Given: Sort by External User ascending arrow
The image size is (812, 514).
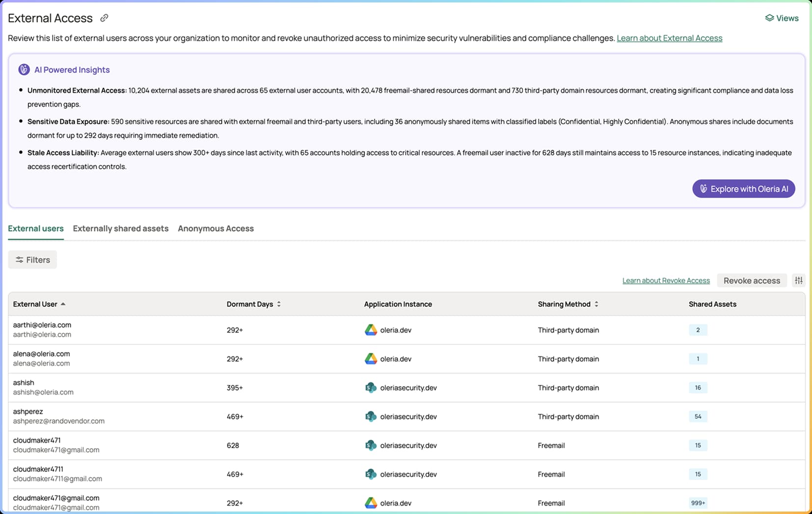Looking at the screenshot, I should (63, 304).
